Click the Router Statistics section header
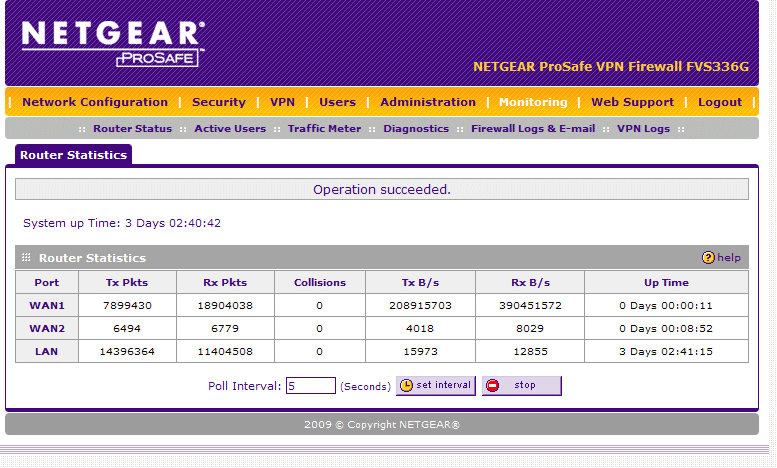Image resolution: width=777 pixels, height=468 pixels. (382, 258)
